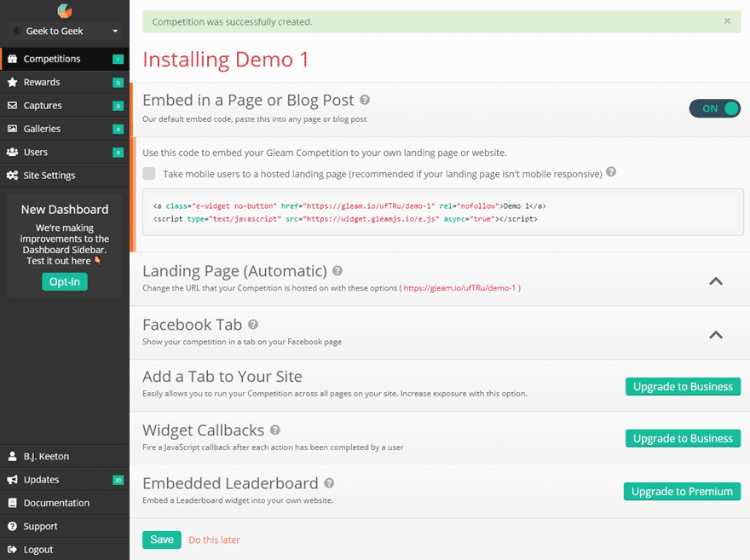Dismiss the competition created success message
Image resolution: width=750 pixels, height=560 pixels.
point(727,21)
